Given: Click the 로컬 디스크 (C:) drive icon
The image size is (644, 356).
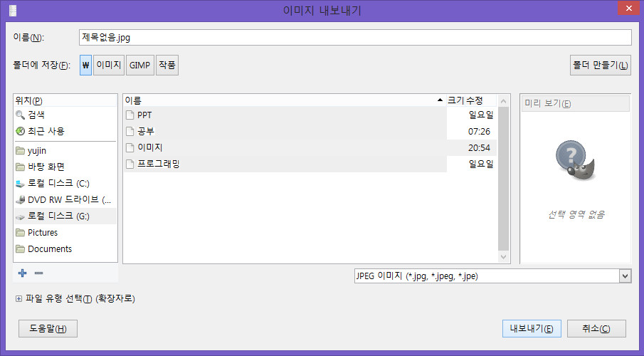Looking at the screenshot, I should [x=20, y=184].
